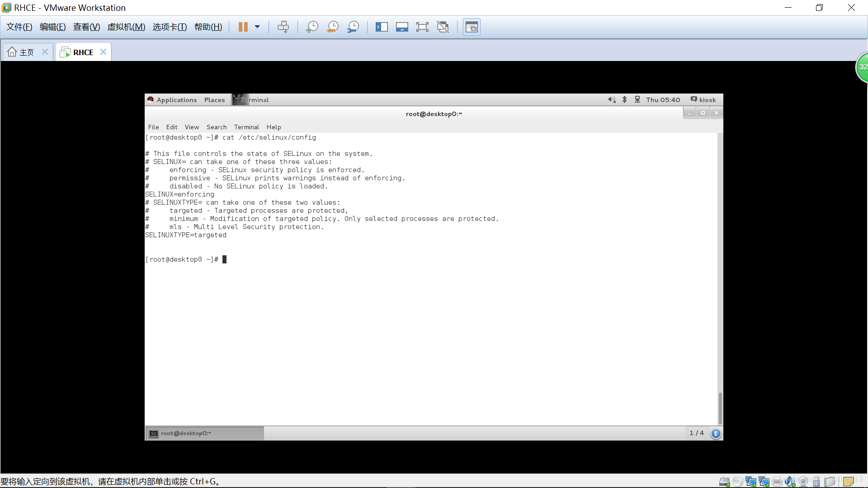This screenshot has height=488, width=868.
Task: Click the terminal title root@desktop0:~
Action: click(x=434, y=114)
